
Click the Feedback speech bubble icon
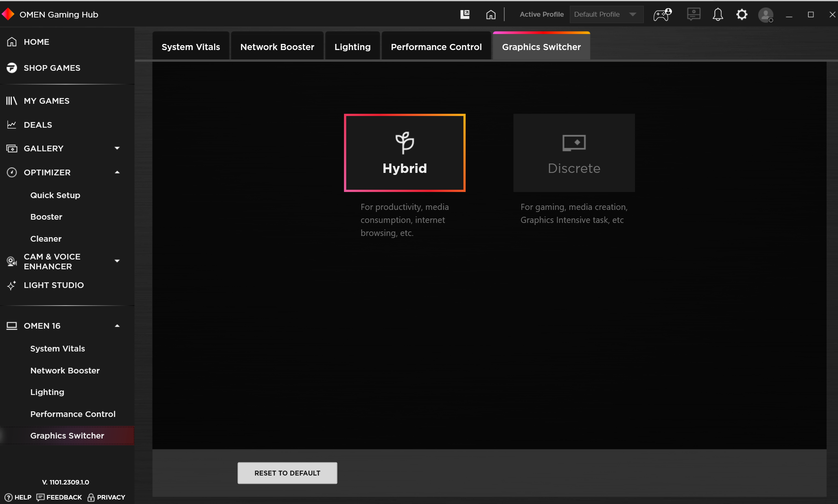pyautogui.click(x=40, y=497)
